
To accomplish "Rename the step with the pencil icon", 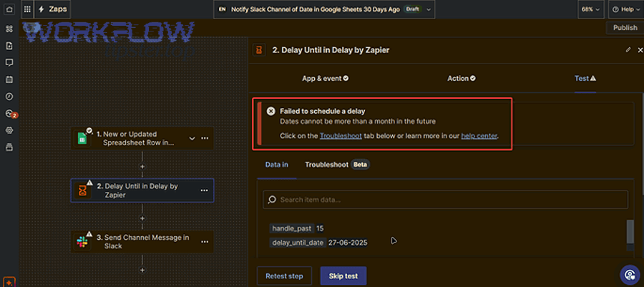I will coord(628,49).
